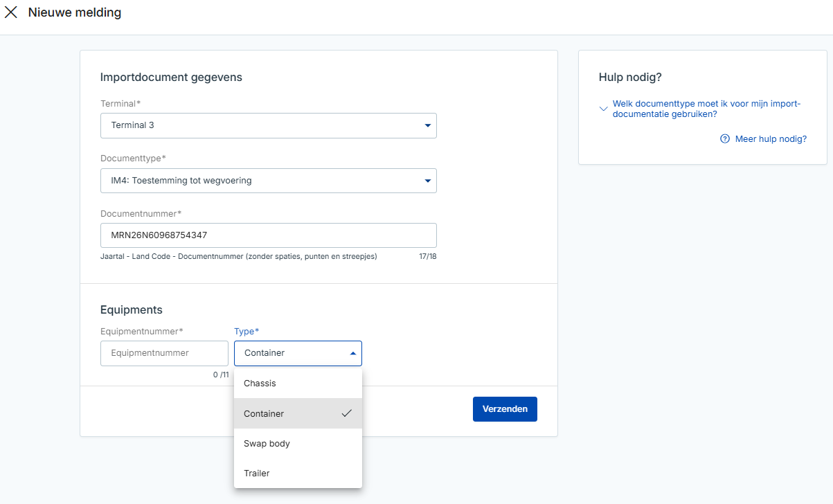Click the Documentnummer input field
Screen dimensions: 833x504
(x=269, y=235)
